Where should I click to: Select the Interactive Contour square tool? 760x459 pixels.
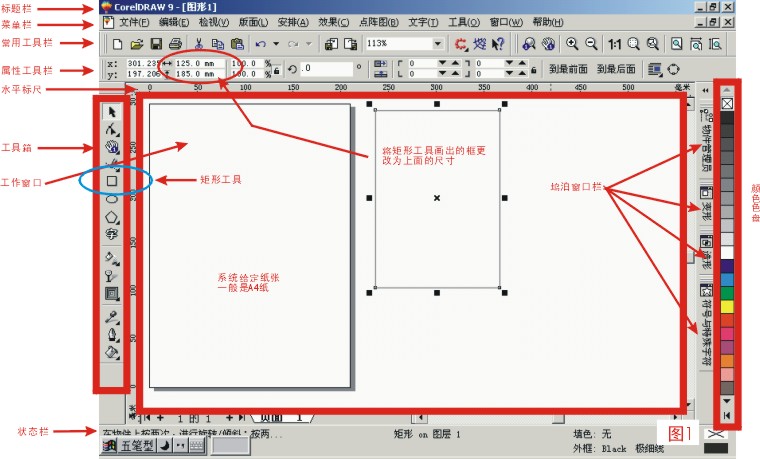(x=112, y=293)
